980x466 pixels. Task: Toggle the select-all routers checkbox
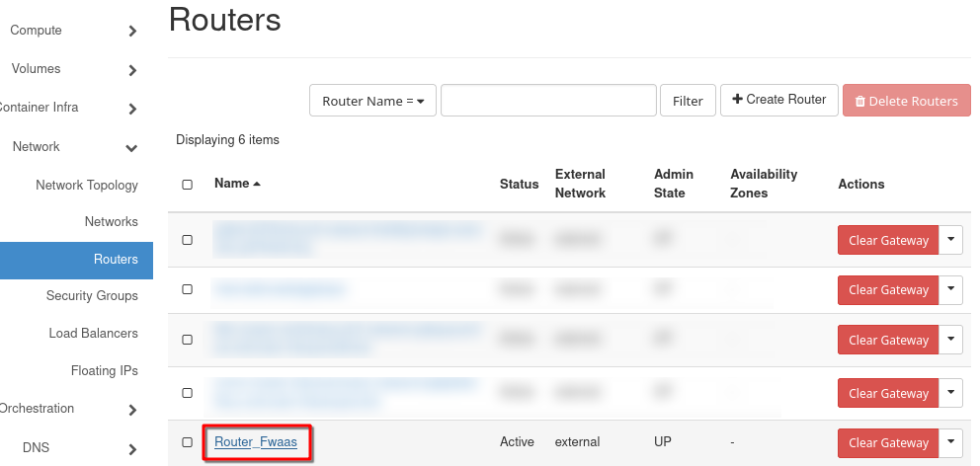coord(188,185)
